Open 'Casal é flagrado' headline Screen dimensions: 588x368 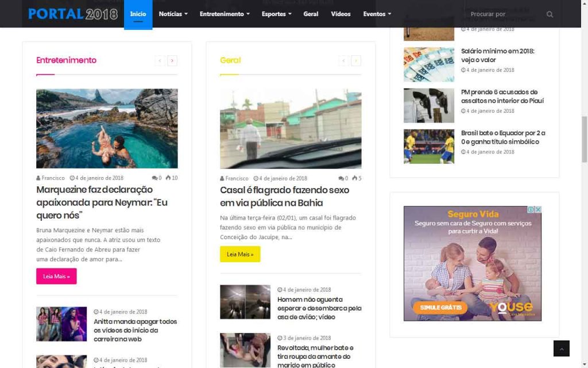coord(285,197)
